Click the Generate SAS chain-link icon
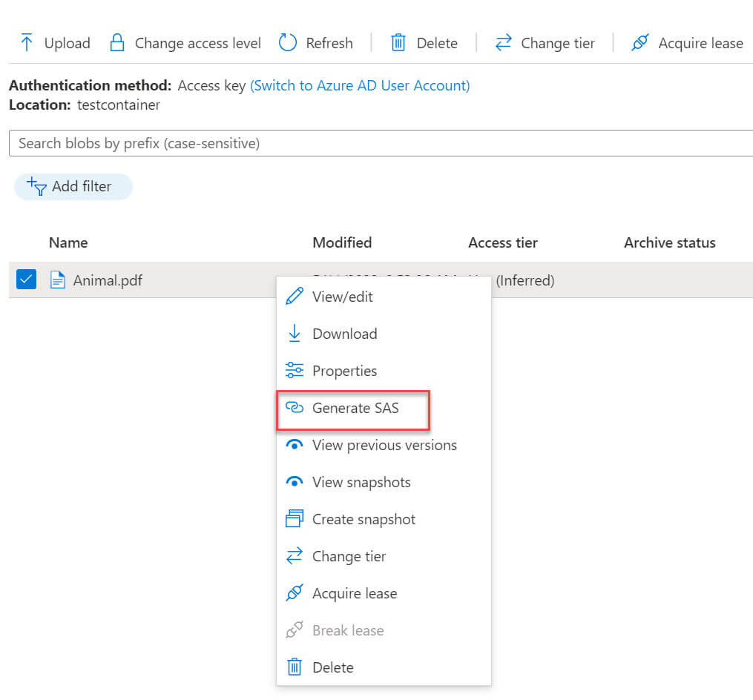 (x=295, y=408)
